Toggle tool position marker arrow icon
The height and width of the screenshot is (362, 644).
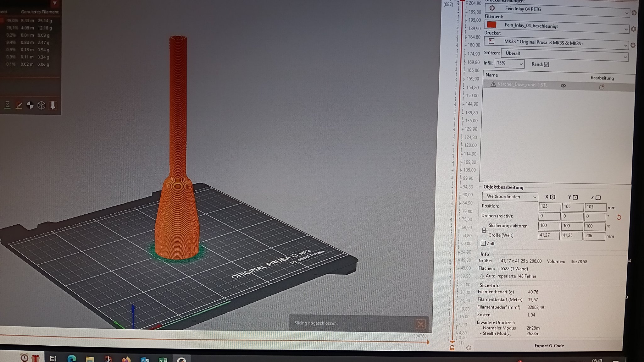click(53, 105)
